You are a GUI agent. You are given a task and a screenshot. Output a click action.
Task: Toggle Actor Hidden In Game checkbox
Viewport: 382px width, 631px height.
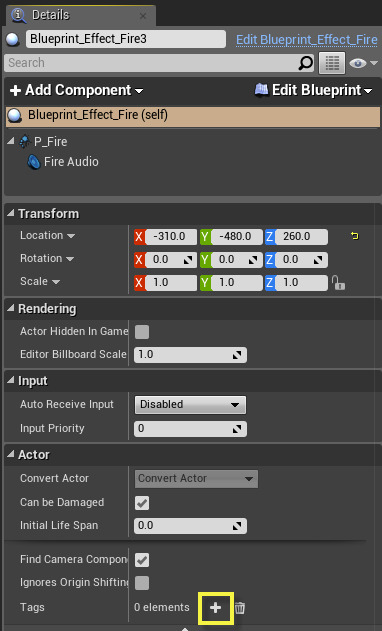142,332
